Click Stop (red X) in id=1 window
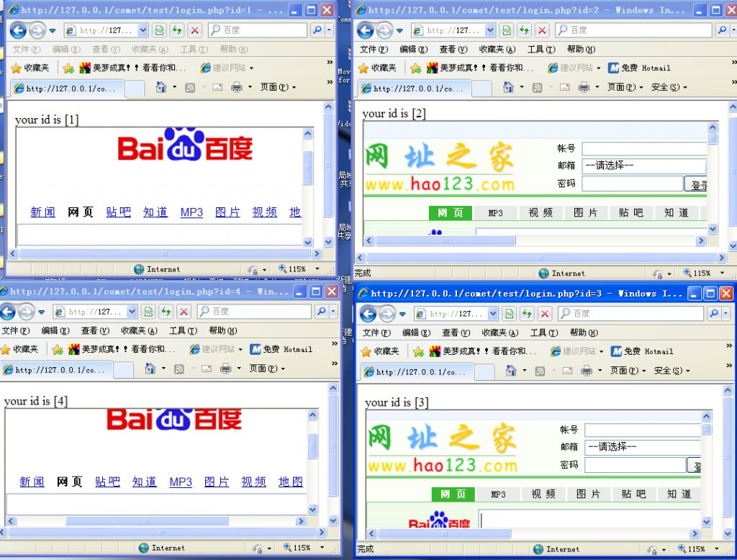 [x=194, y=30]
